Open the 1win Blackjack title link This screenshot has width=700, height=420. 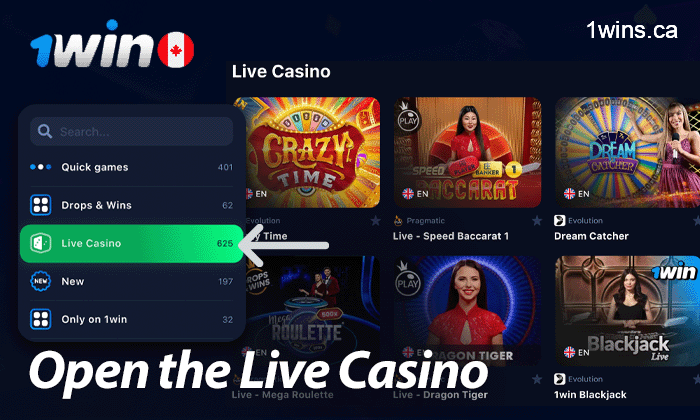pos(590,395)
